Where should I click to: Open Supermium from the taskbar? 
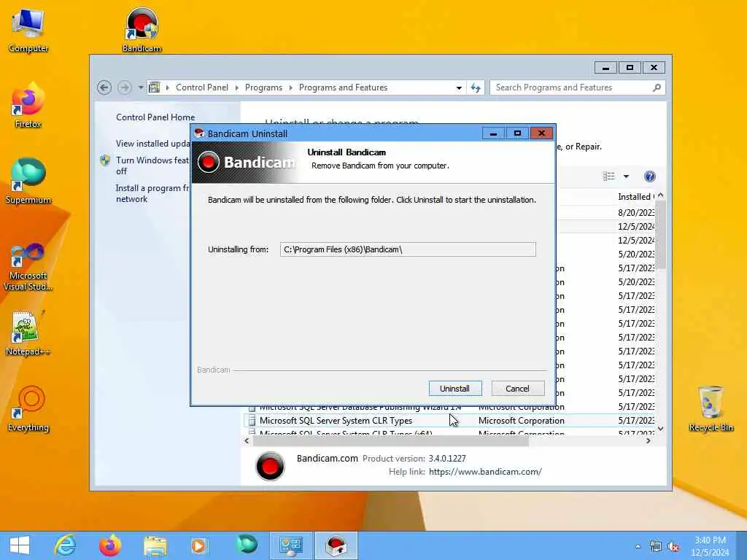pyautogui.click(x=247, y=545)
